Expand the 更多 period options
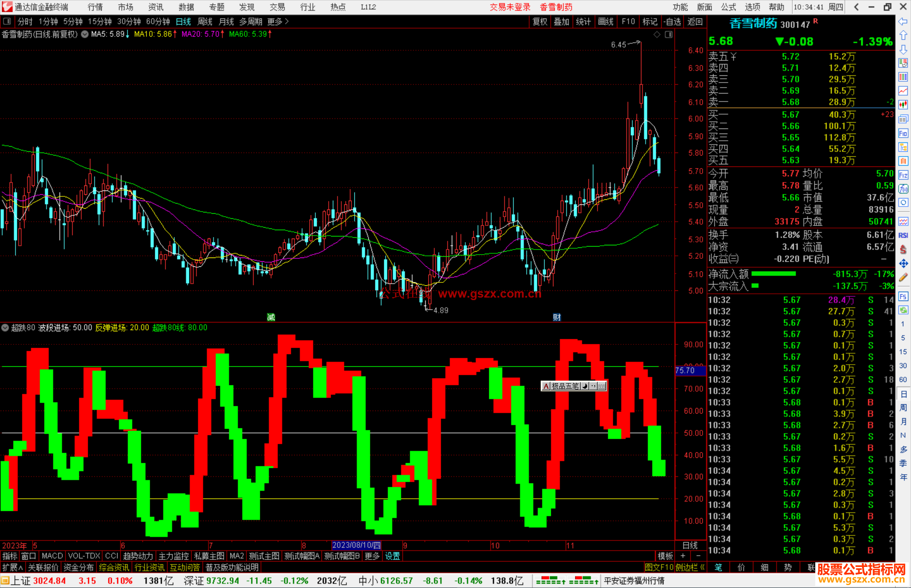Screen dimensions: 911x588 (x=278, y=21)
